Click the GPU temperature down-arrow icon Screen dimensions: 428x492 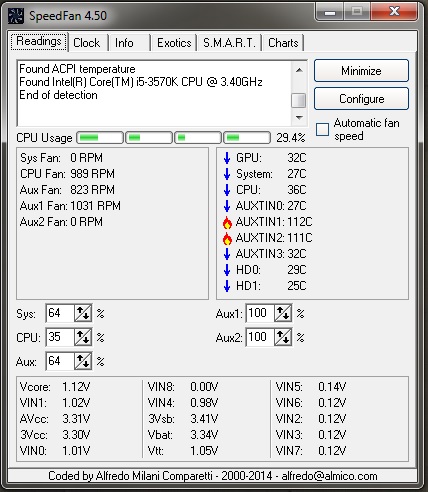pyautogui.click(x=227, y=158)
